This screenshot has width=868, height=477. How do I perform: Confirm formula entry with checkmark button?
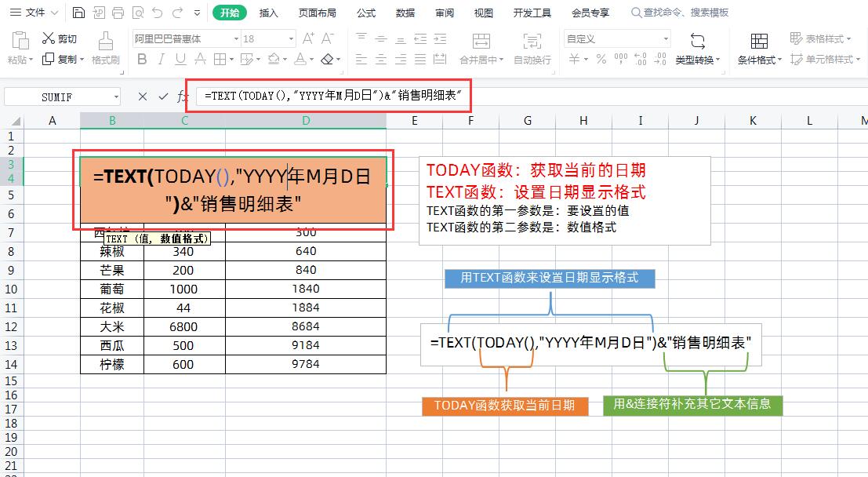tap(163, 96)
